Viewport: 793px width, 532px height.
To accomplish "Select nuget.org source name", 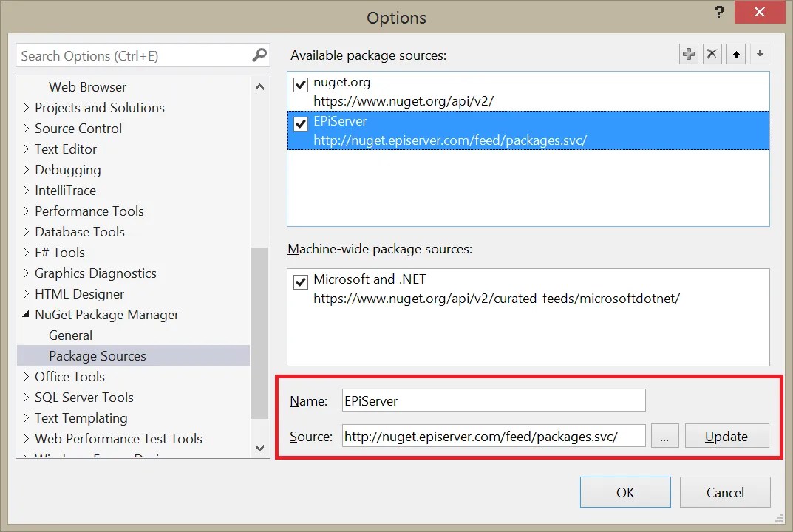I will tap(342, 82).
